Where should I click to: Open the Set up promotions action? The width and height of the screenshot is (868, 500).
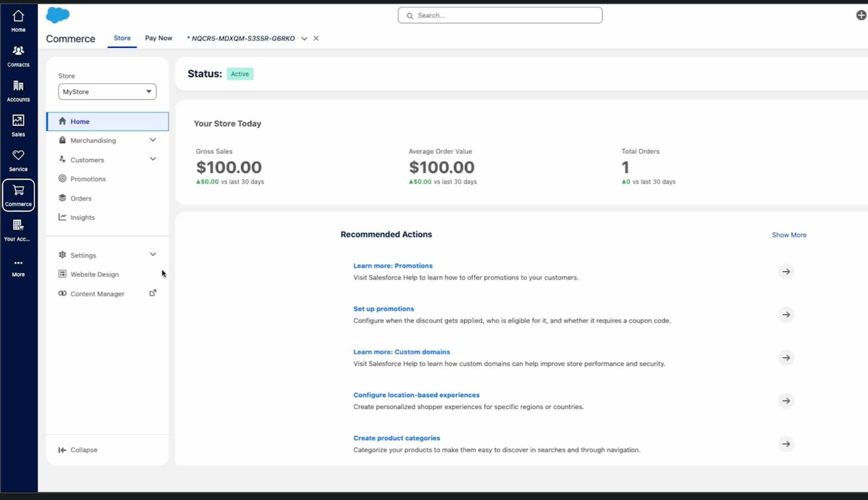[384, 308]
